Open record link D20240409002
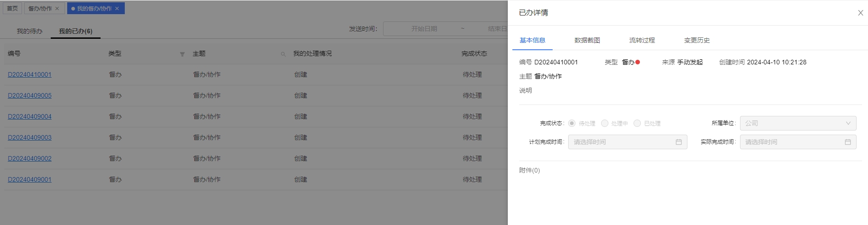Screen dimensions: 868x225 pos(30,158)
